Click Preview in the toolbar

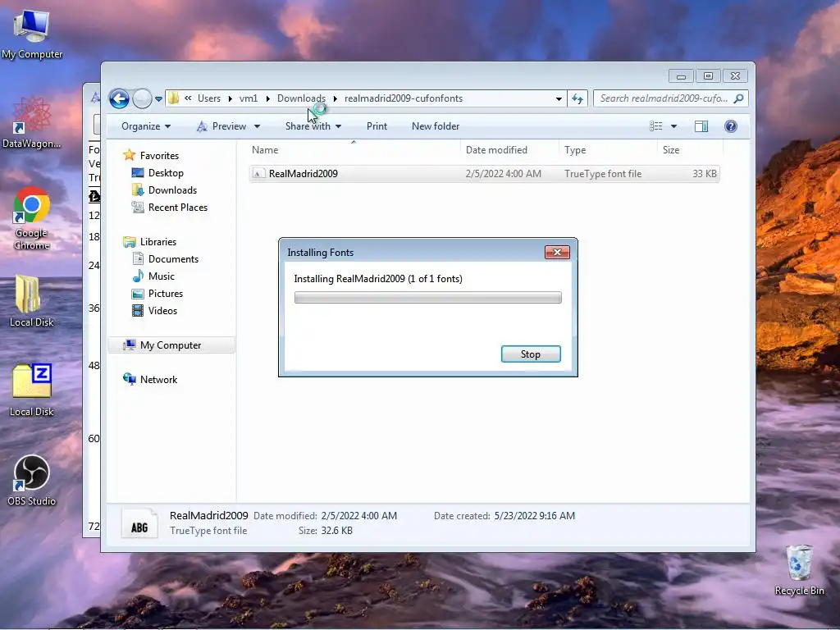point(221,126)
